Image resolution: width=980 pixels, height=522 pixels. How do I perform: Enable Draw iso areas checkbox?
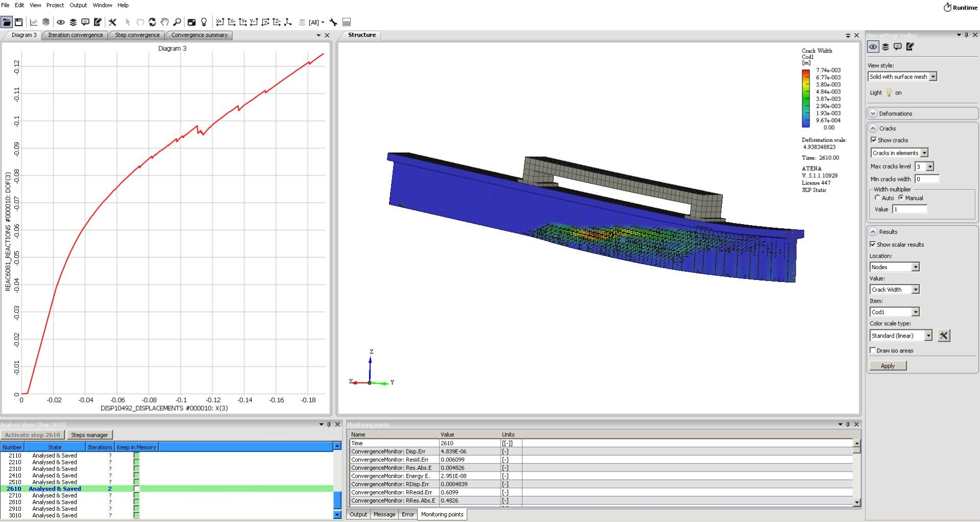[873, 350]
